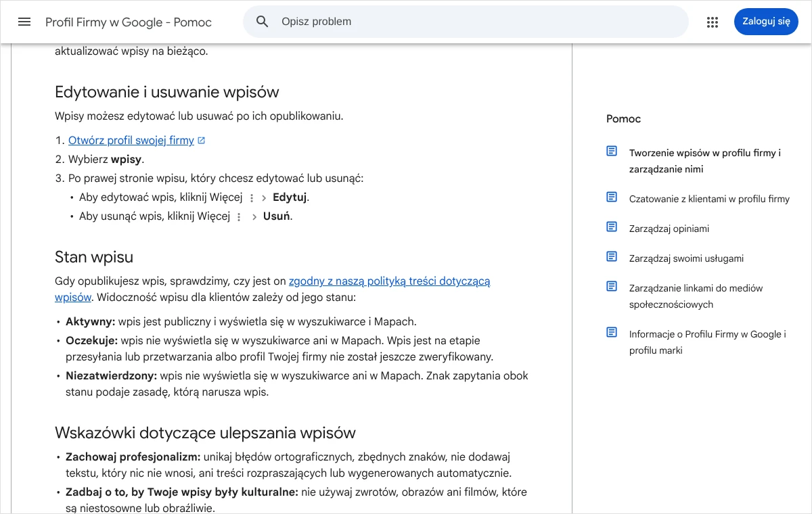Screen dimensions: 812x514
Task: Open Tworzenie wpisów w profilu firmy article
Action: [705, 161]
